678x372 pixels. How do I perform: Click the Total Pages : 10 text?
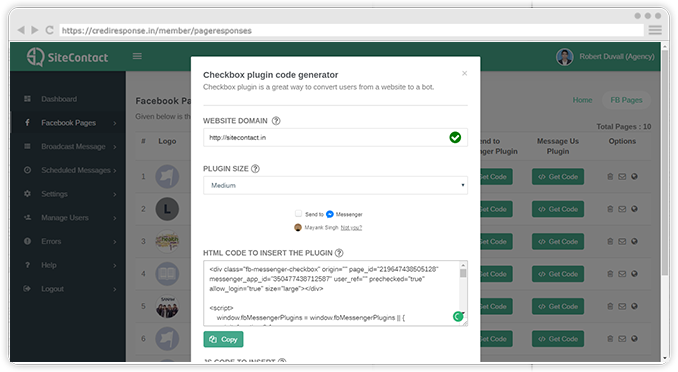click(x=624, y=127)
